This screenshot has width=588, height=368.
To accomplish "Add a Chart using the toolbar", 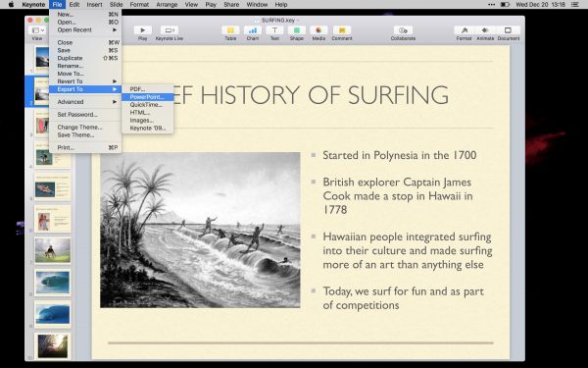I will click(253, 30).
